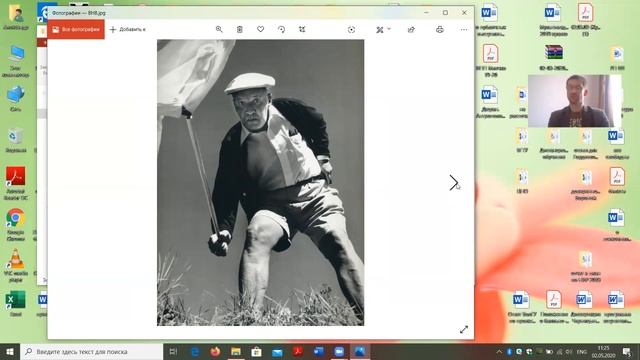
Task: Select the WinRAR archive on the desktop
Action: click(553, 57)
